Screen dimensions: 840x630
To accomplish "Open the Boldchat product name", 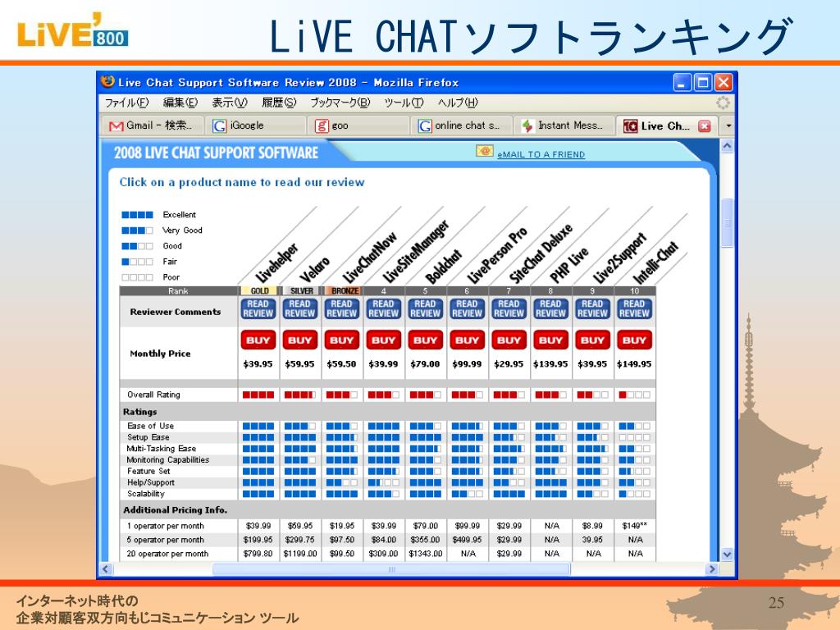I will 443,267.
